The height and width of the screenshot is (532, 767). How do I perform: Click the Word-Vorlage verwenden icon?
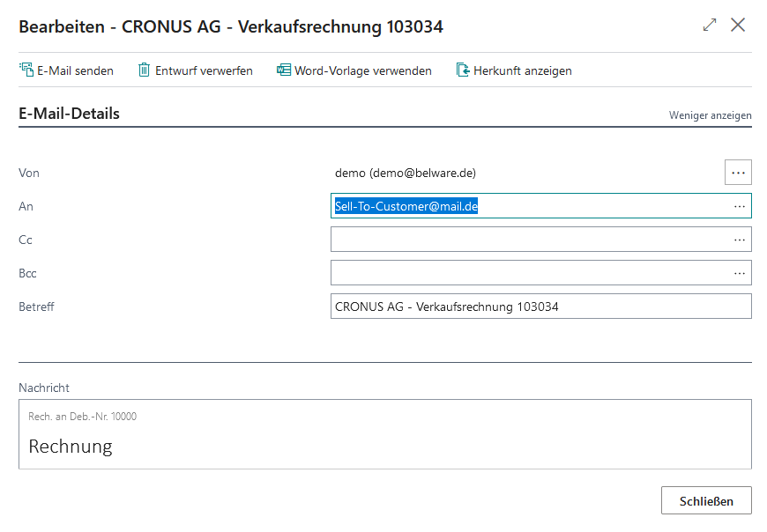[x=284, y=70]
